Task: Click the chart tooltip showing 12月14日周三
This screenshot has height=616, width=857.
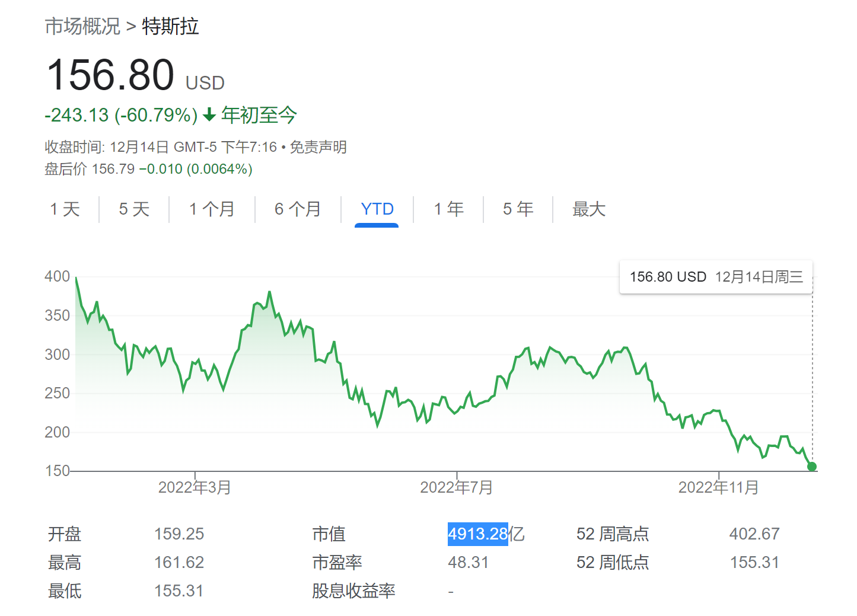Action: pos(716,277)
